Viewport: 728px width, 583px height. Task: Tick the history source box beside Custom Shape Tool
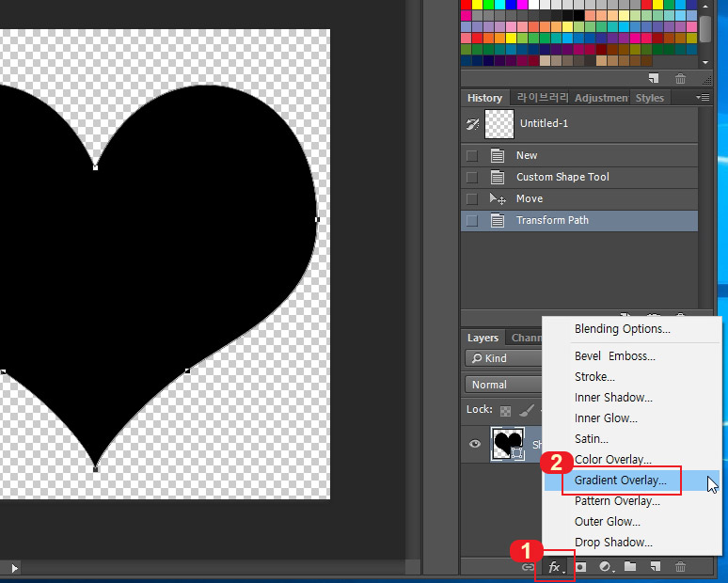pos(472,178)
